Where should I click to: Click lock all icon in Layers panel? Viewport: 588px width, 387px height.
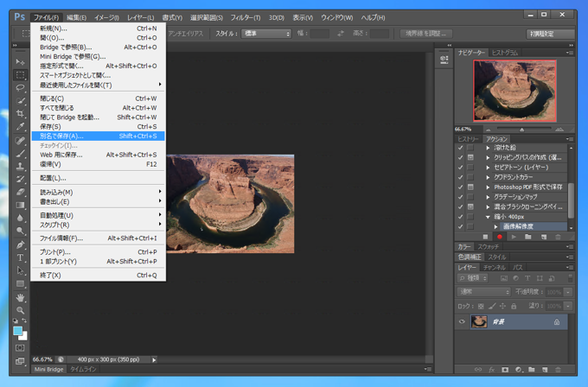click(514, 306)
